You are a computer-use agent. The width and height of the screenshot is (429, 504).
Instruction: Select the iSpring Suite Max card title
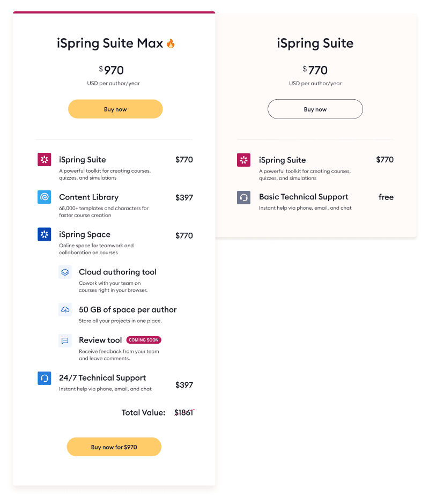point(115,43)
